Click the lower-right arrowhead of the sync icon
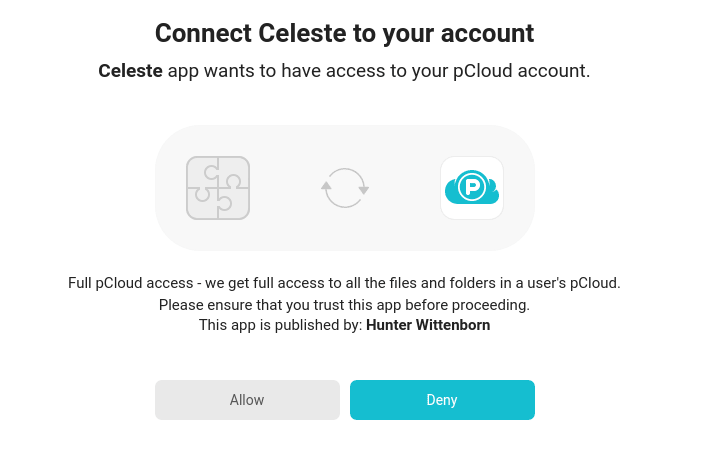Image resolution: width=721 pixels, height=449 pixels. [x=364, y=190]
